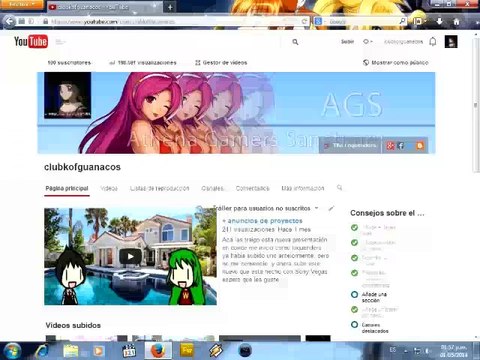Reload the page with the refresh icon

[x=304, y=21]
